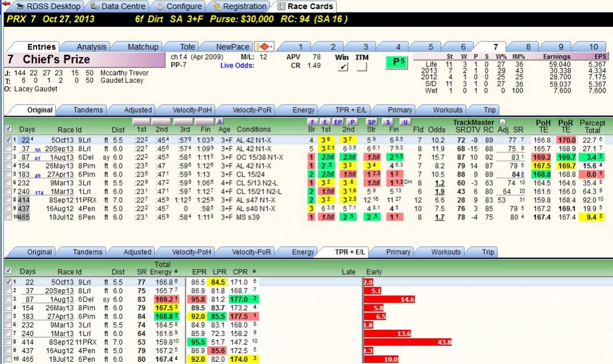
Task: Click Conditions cell OC 15/38 N1-X
Action: click(259, 157)
